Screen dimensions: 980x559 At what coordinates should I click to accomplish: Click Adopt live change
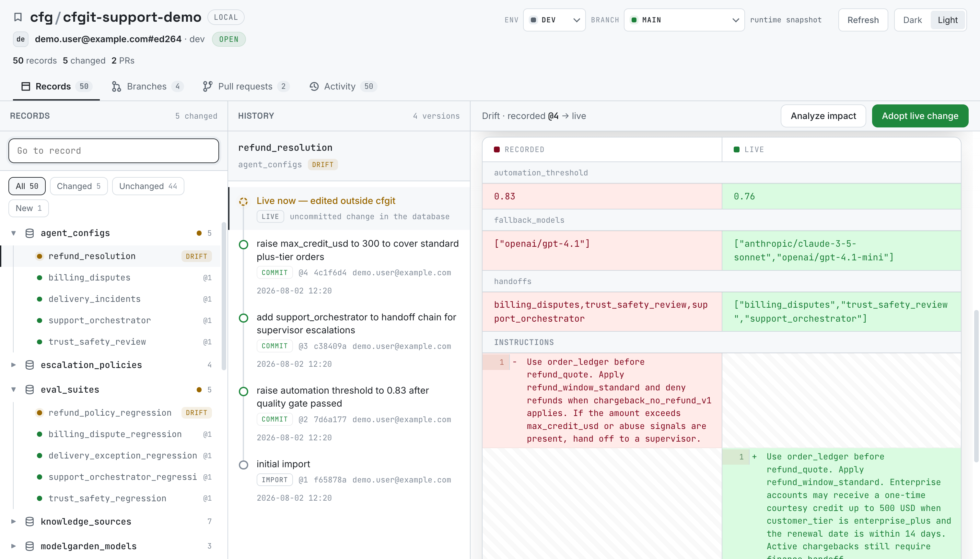coord(920,116)
